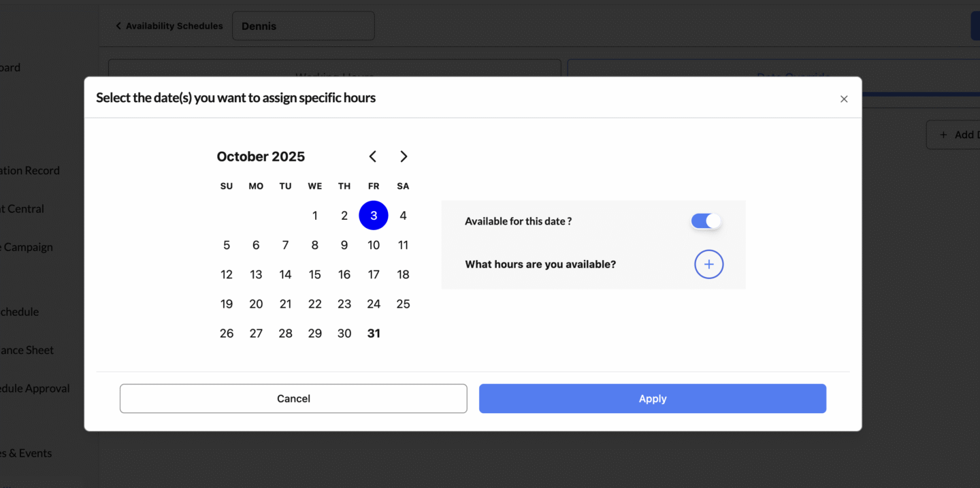Image resolution: width=980 pixels, height=488 pixels.
Task: Click October 12 on the calendar
Action: point(227,274)
